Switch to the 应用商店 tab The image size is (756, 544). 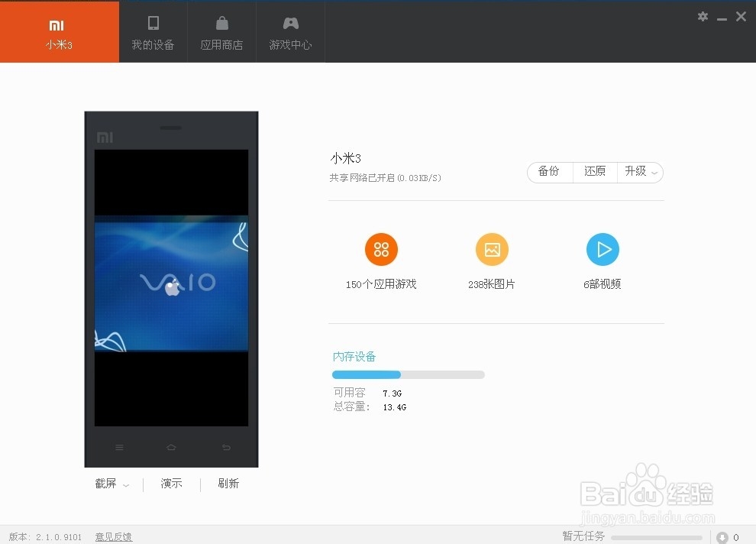click(221, 32)
